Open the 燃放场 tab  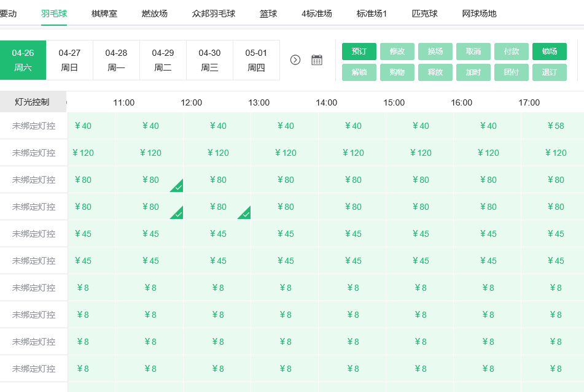pyautogui.click(x=155, y=13)
